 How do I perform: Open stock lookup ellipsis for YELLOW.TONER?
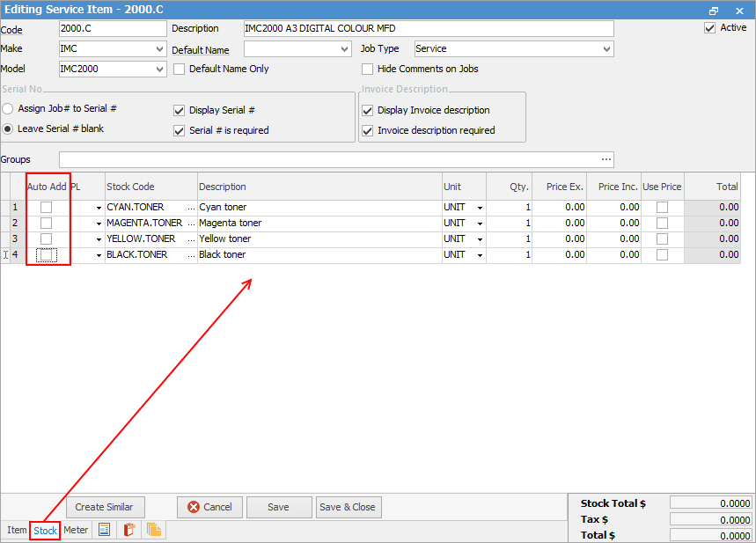191,239
